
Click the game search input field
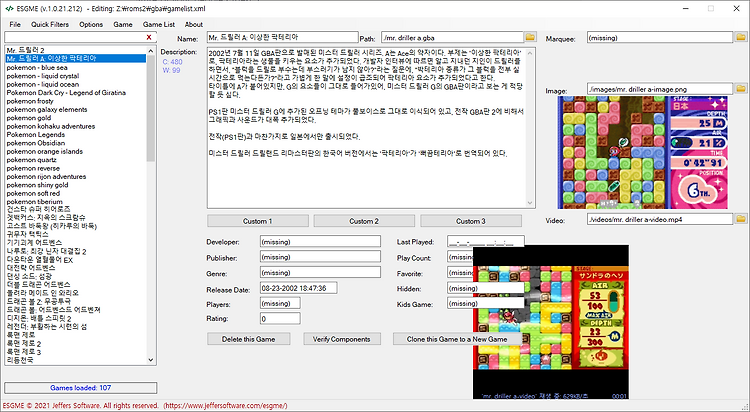coord(75,37)
